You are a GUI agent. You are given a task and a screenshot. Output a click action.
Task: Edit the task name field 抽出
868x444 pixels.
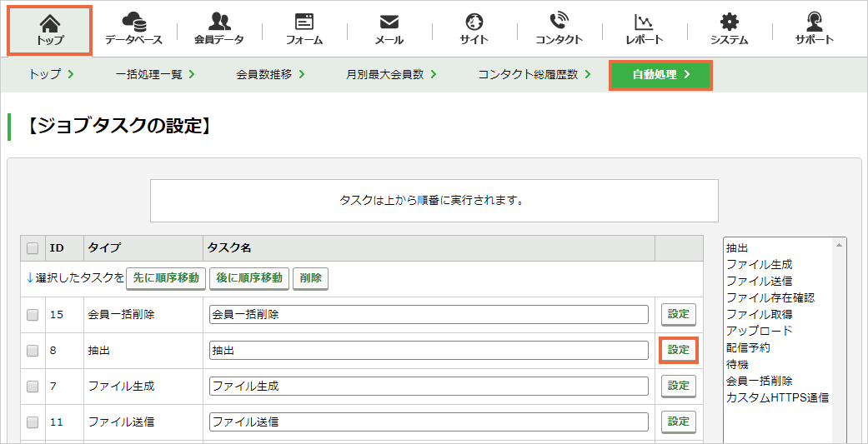(x=429, y=350)
